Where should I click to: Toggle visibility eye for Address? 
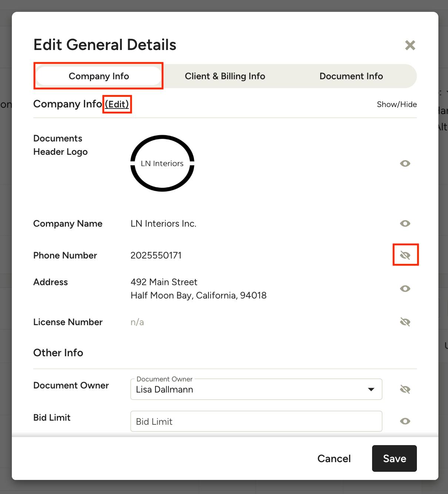click(x=405, y=288)
